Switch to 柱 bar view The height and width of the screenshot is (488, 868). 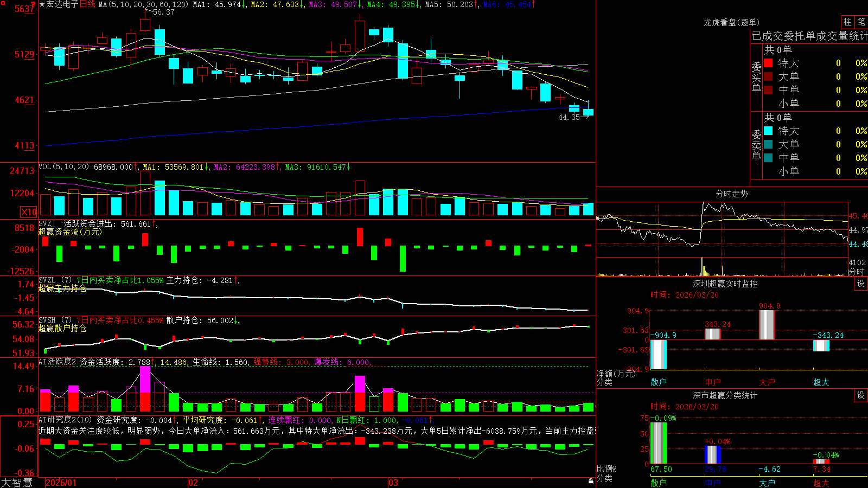click(x=847, y=22)
